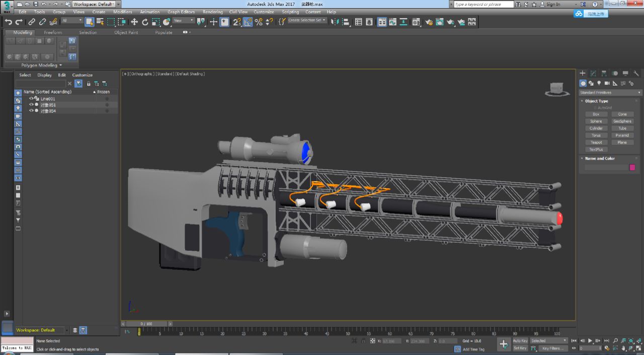The image size is (644, 355).
Task: Open Render Setup teapot icon
Action: pos(429,22)
